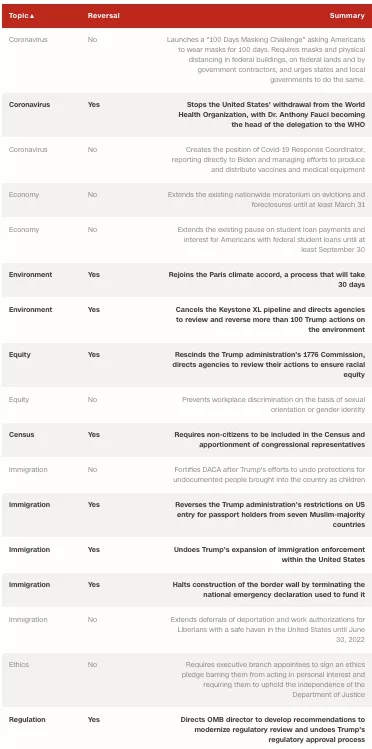Sort table by Reversal column header
The height and width of the screenshot is (749, 372).
click(104, 16)
